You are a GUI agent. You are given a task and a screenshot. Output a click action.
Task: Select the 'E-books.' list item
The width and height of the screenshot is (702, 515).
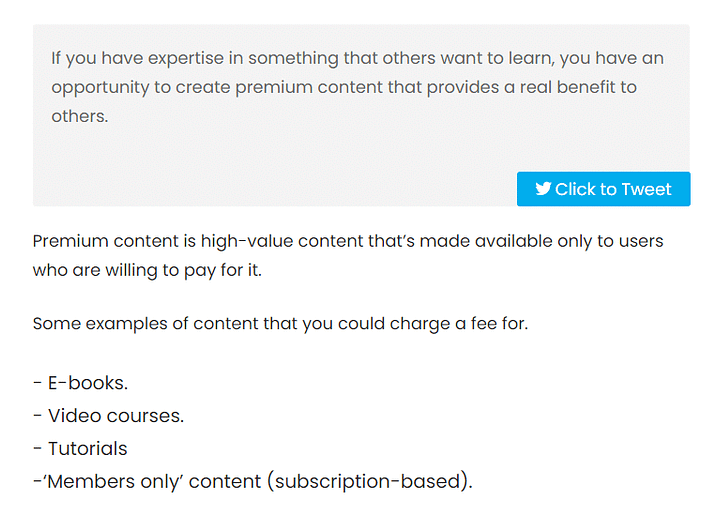(81, 383)
